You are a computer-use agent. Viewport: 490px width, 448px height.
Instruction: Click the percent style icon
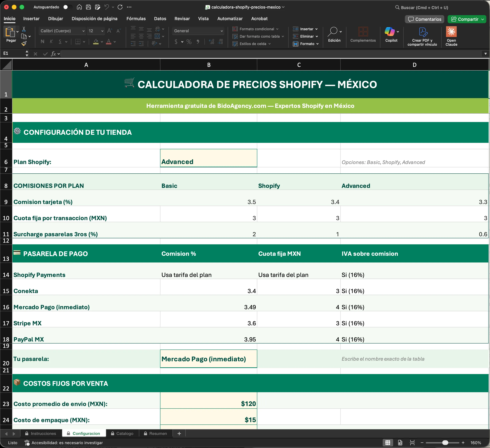point(189,42)
